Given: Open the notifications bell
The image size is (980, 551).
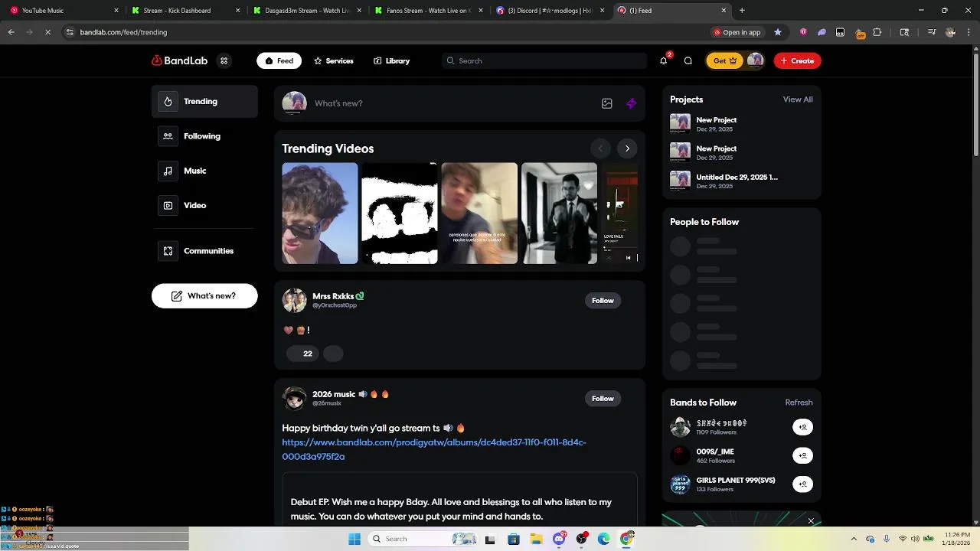Looking at the screenshot, I should tap(664, 60).
